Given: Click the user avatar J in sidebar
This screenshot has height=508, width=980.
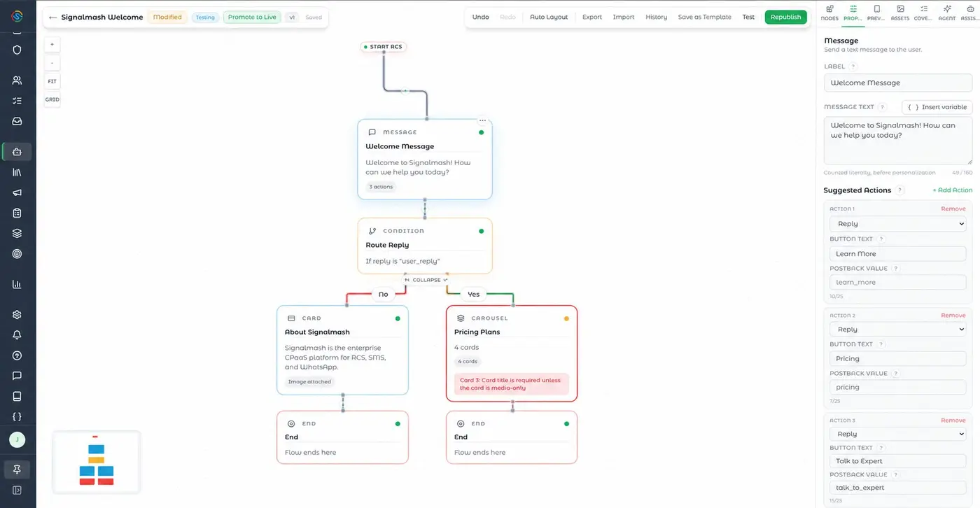Looking at the screenshot, I should pos(17,439).
